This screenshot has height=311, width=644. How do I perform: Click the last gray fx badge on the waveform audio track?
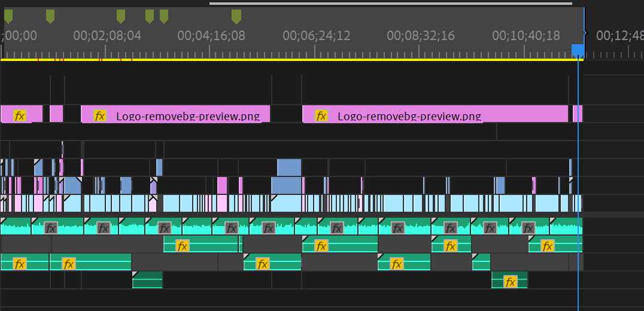click(528, 228)
